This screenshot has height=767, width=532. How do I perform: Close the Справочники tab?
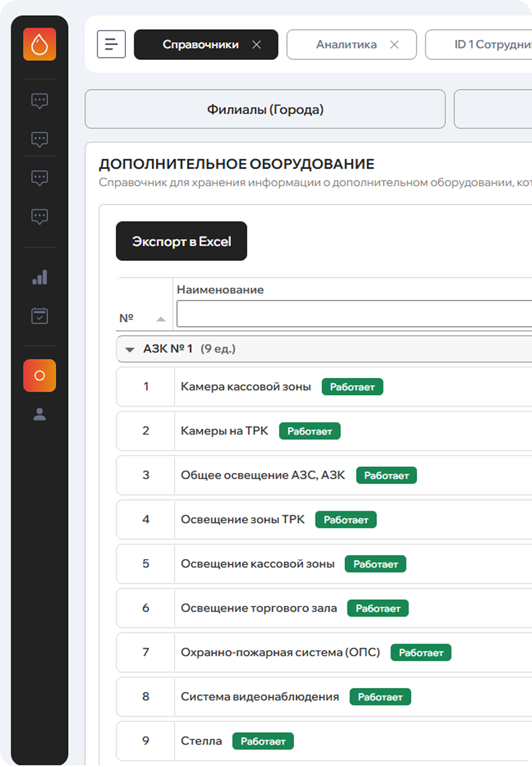256,45
